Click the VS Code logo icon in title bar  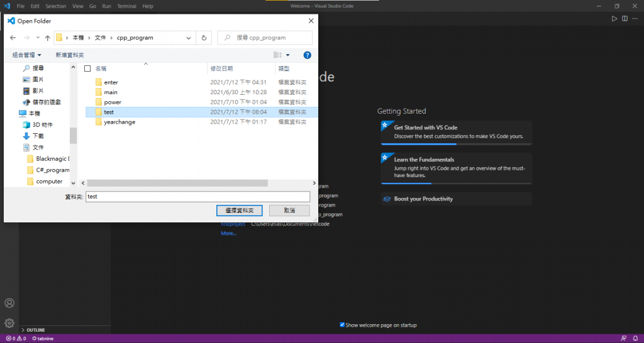(x=7, y=6)
